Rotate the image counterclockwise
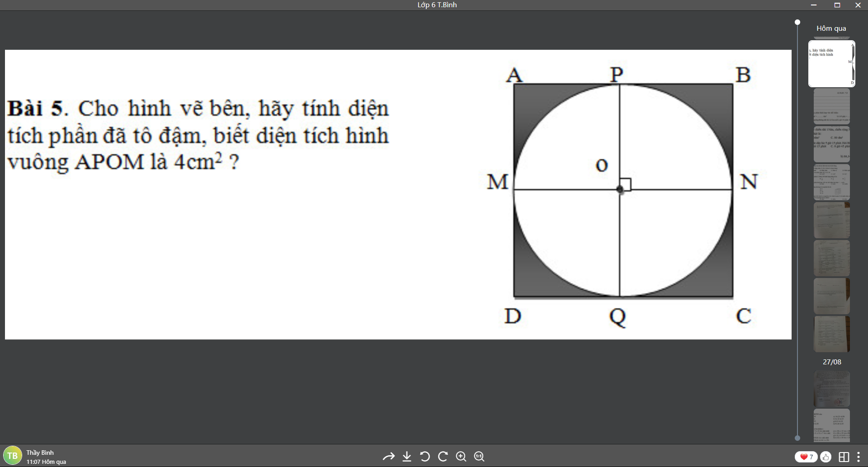Viewport: 868px width, 467px height. pyautogui.click(x=425, y=457)
